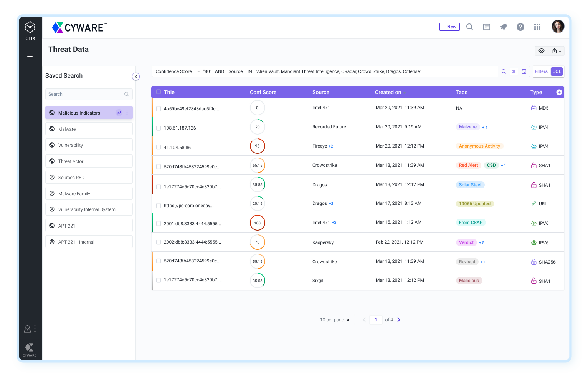Tick the checkbox for 41.104.58.86
Image resolution: width=588 pixels, height=377 pixels.
[159, 147]
